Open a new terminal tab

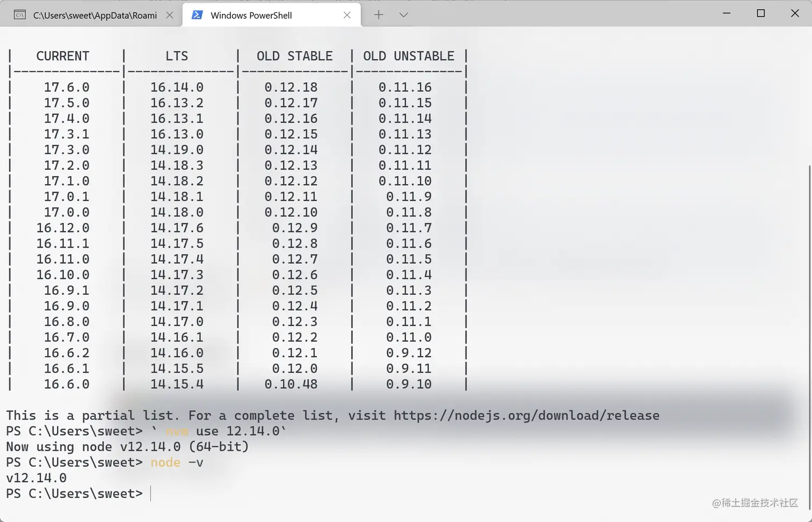click(x=379, y=15)
